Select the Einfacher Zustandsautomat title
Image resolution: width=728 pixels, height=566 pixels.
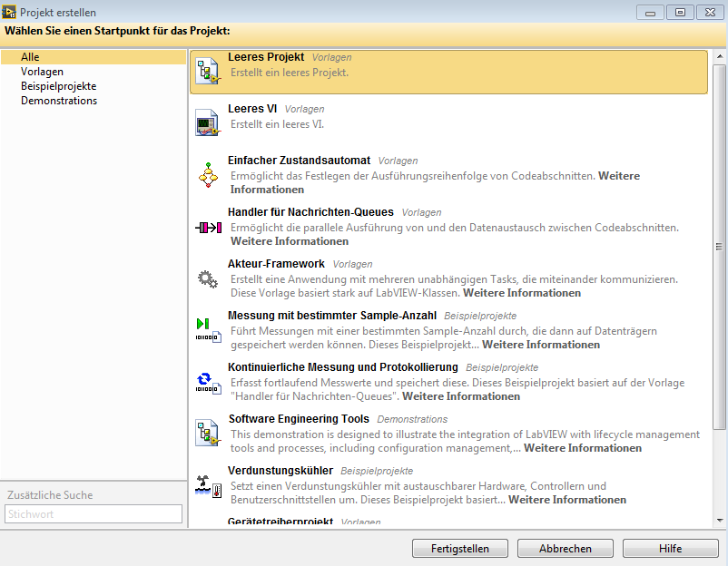tap(299, 161)
